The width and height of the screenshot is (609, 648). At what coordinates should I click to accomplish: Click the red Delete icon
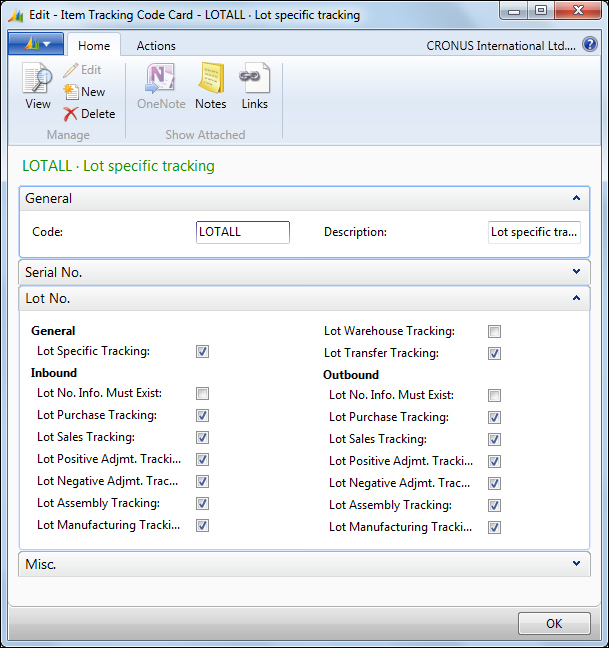point(71,114)
